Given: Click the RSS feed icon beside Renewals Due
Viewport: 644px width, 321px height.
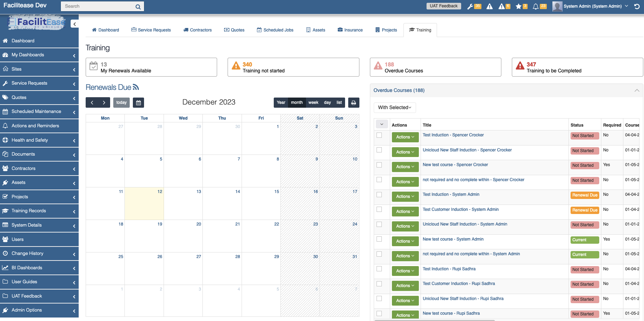Looking at the screenshot, I should [x=136, y=87].
